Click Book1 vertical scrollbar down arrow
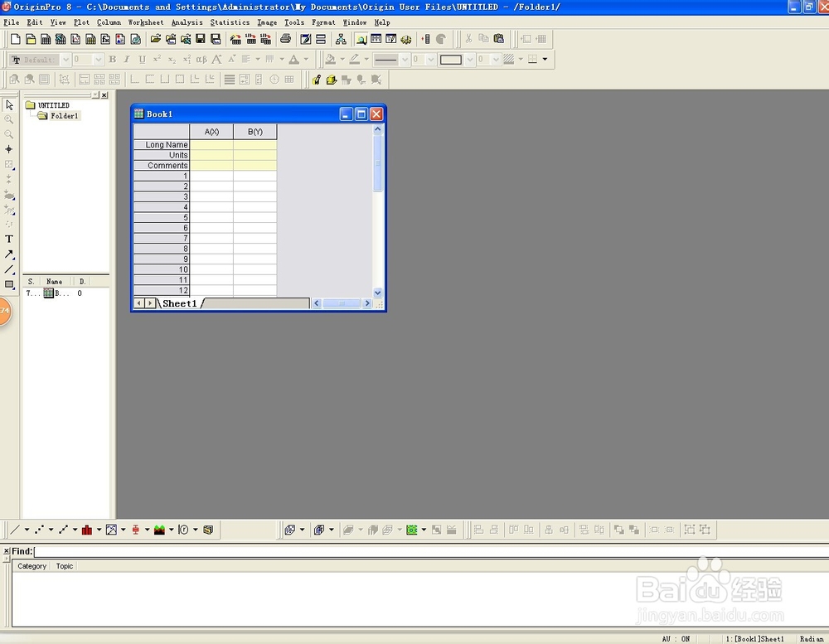The width and height of the screenshot is (829, 644). tap(377, 293)
